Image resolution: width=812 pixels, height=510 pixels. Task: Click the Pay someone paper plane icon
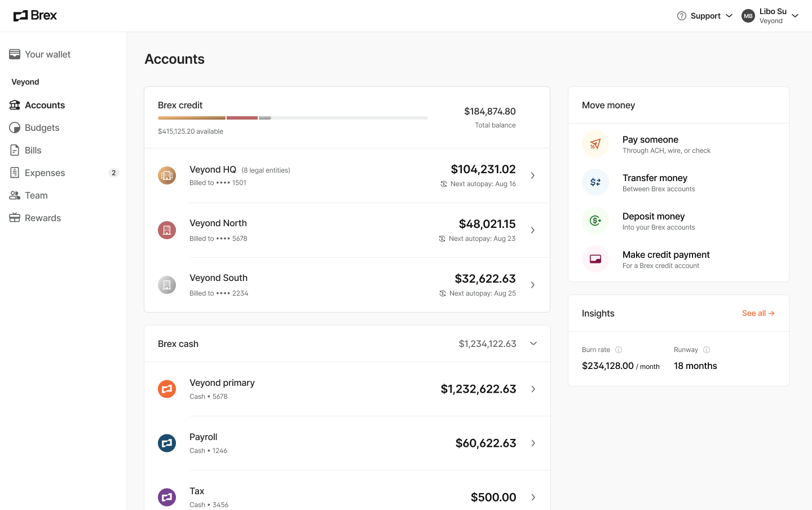pyautogui.click(x=595, y=144)
